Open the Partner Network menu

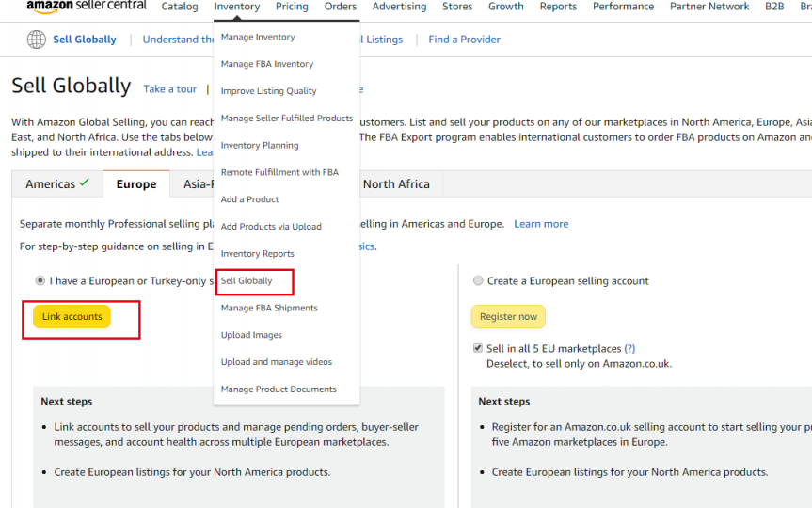pos(709,7)
